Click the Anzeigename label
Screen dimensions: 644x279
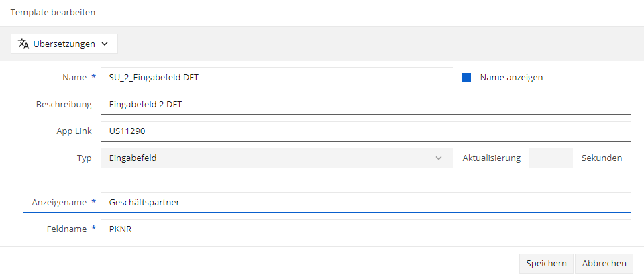click(59, 202)
